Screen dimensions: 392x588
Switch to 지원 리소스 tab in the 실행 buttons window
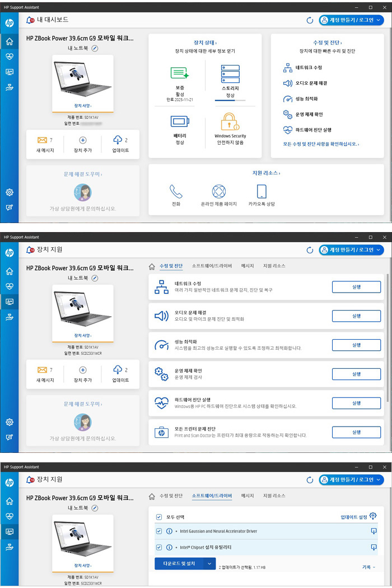(274, 266)
